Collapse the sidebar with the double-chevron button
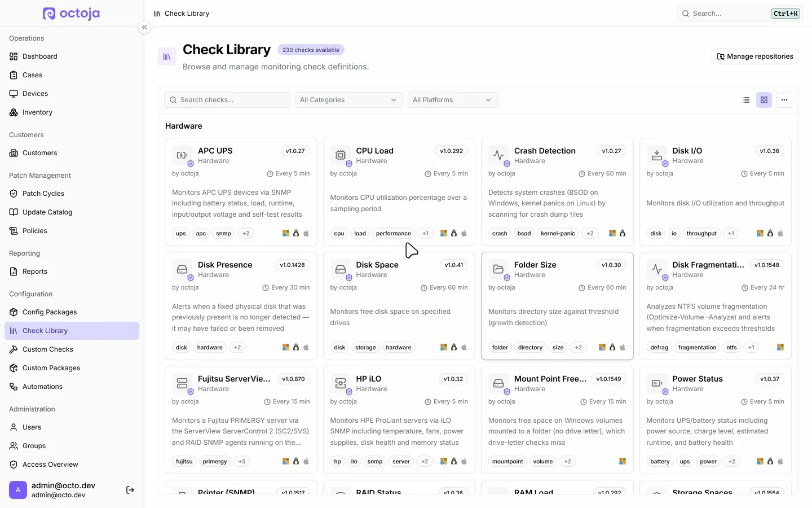 [144, 27]
